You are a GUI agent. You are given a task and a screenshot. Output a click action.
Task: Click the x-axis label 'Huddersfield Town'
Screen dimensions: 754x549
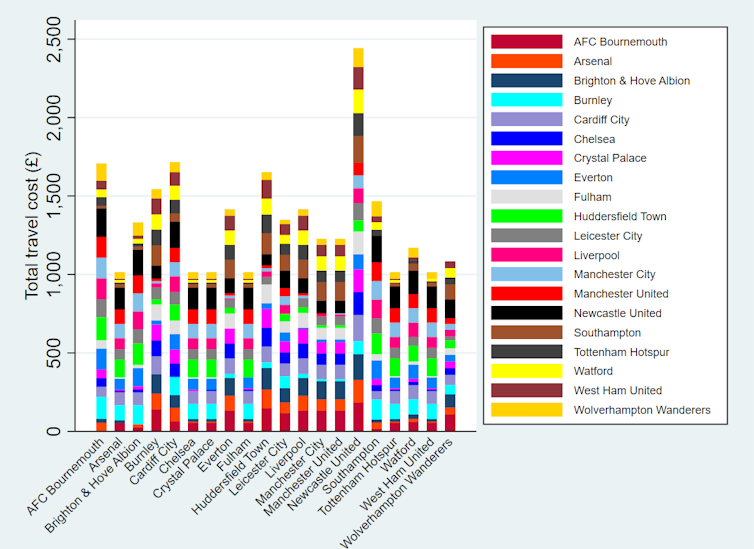point(230,476)
